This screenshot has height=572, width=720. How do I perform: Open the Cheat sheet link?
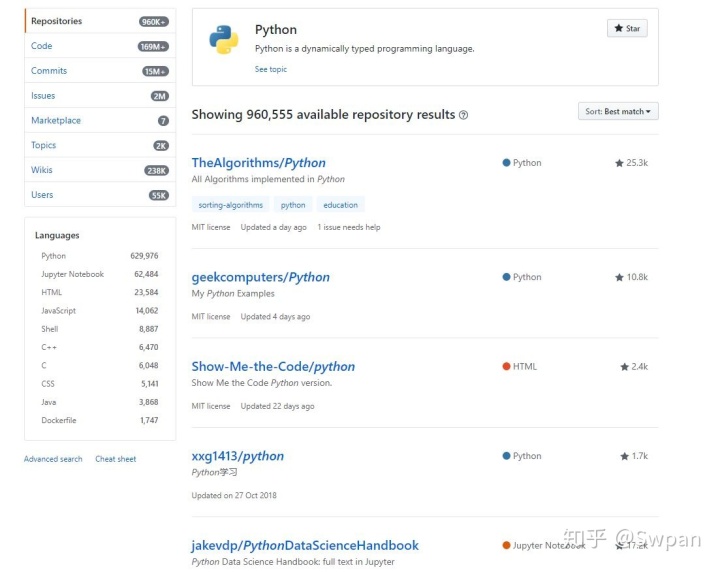click(x=116, y=459)
